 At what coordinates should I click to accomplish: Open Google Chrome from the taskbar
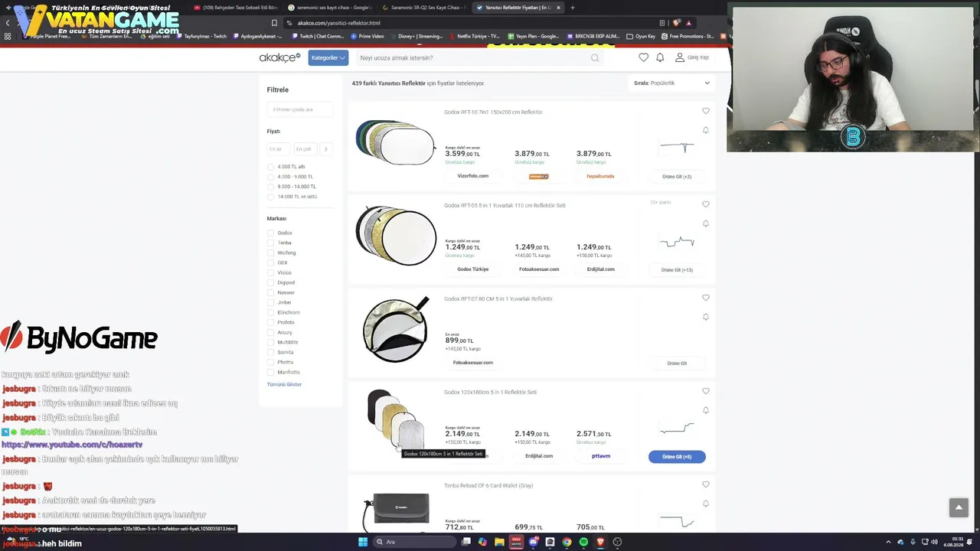tap(567, 542)
